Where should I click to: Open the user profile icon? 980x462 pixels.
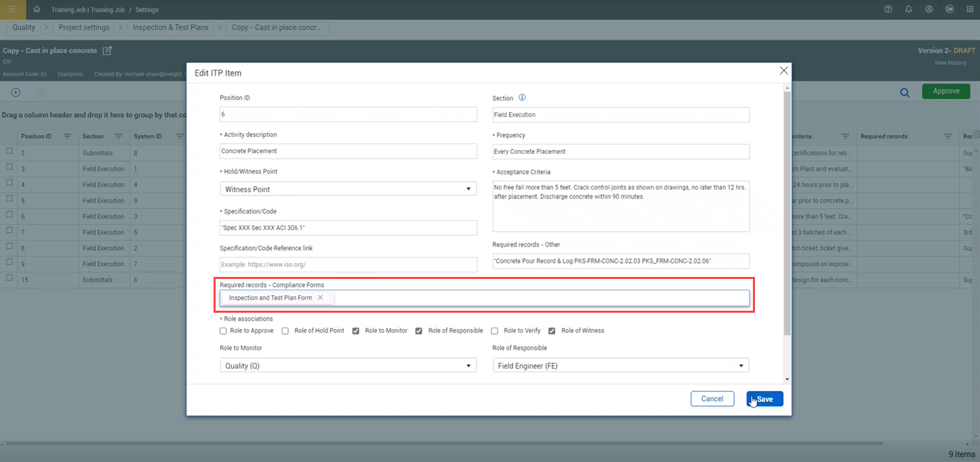tap(929, 9)
